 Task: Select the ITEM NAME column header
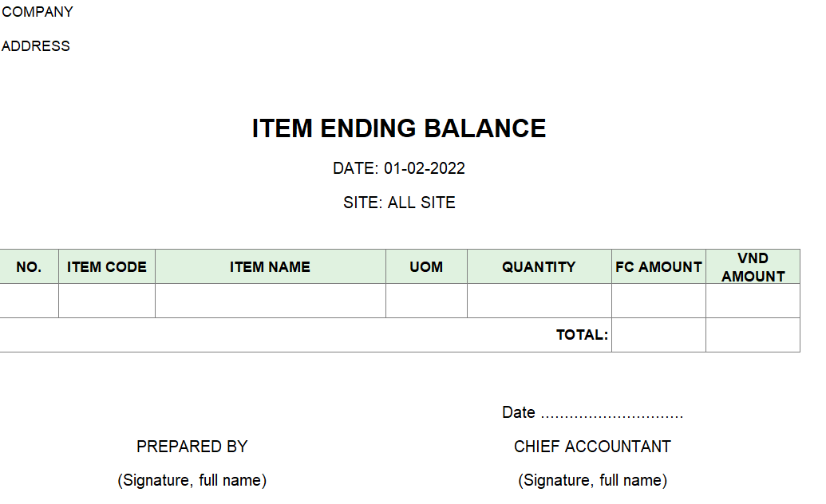click(x=271, y=266)
